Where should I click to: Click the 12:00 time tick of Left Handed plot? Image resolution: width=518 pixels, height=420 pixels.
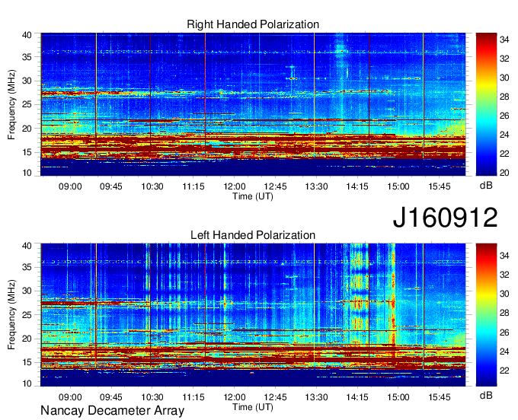(235, 397)
